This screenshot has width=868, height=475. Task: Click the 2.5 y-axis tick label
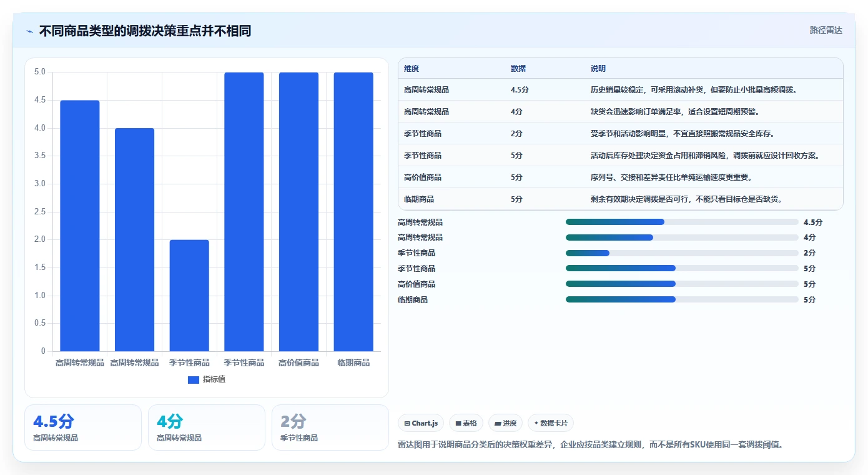coord(40,212)
